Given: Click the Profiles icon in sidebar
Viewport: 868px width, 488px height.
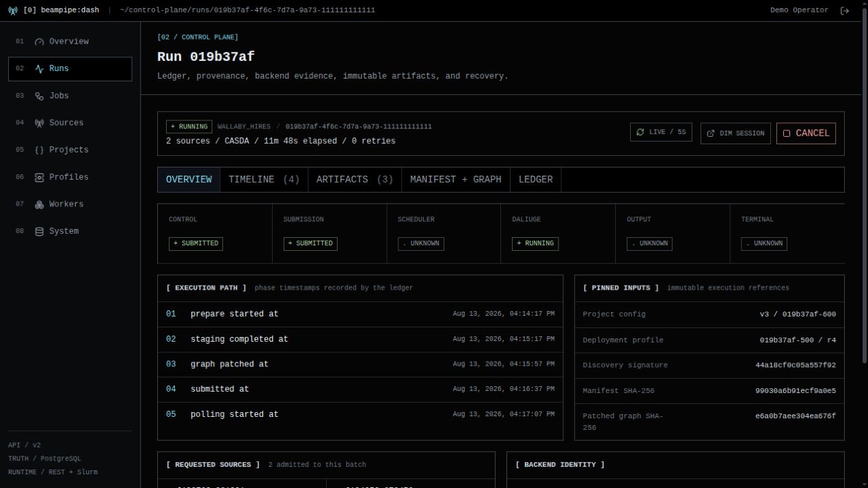Looking at the screenshot, I should click(x=39, y=178).
